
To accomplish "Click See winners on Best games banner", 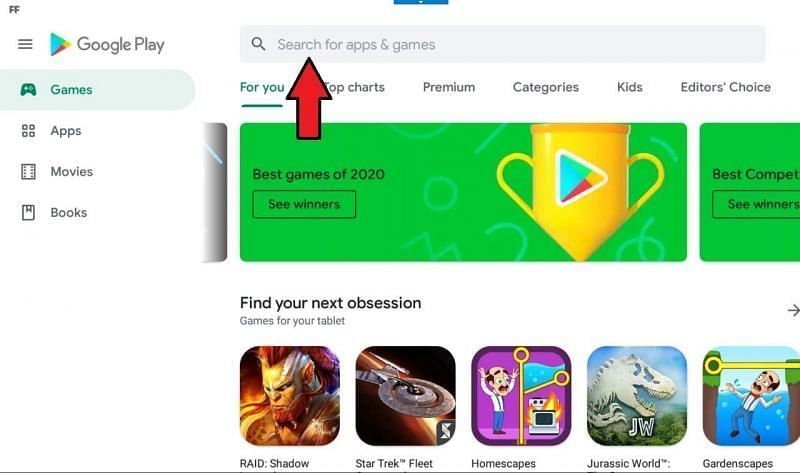I will tap(304, 204).
